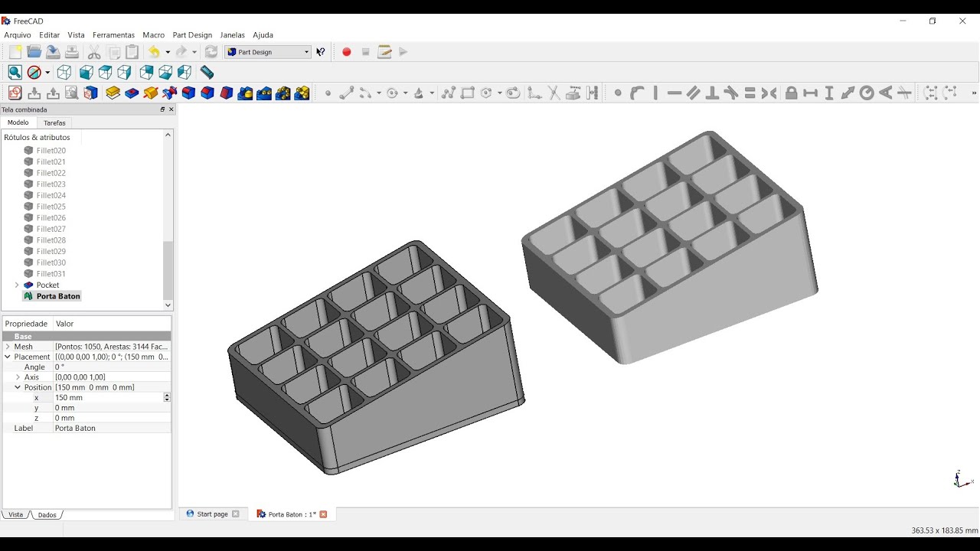Image resolution: width=980 pixels, height=551 pixels.
Task: Save the current document
Action: pos(53,52)
